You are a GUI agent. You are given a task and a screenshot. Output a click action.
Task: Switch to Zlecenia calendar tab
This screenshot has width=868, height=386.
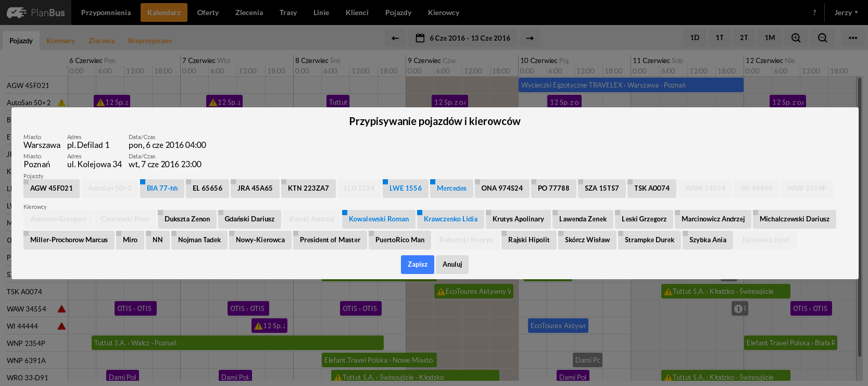tap(102, 41)
